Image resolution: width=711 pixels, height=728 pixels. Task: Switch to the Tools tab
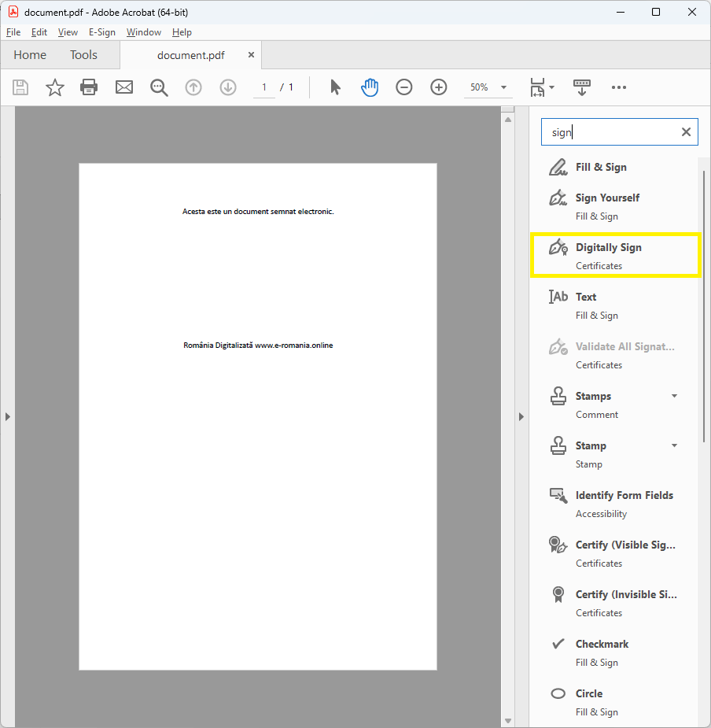point(83,55)
